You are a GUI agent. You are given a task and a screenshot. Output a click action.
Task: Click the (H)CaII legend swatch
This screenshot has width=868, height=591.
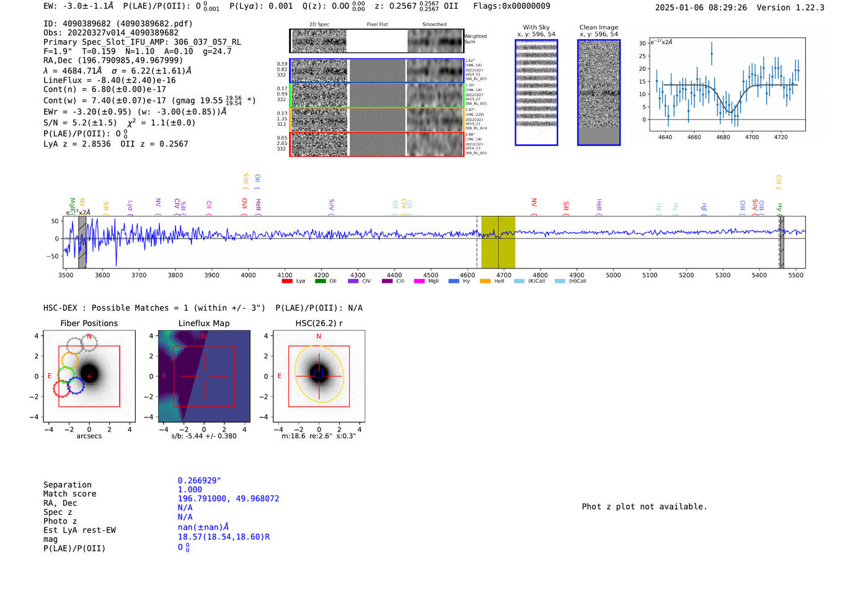pyautogui.click(x=560, y=281)
